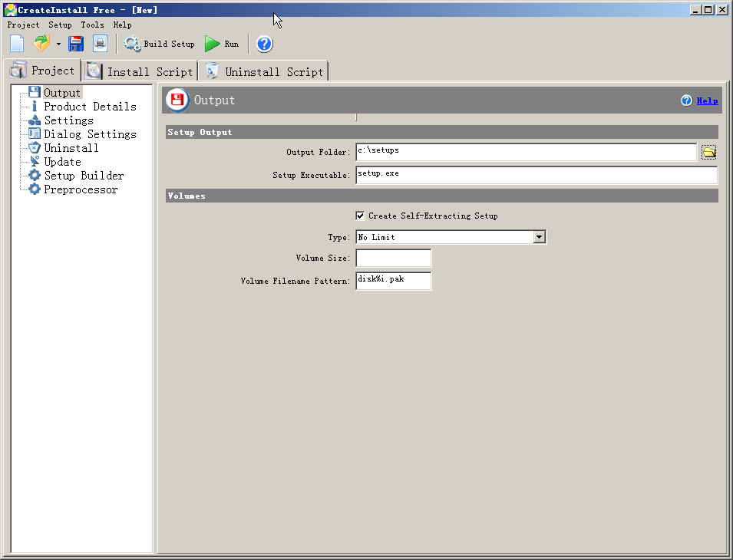Screen dimensions: 733x560
Task: Open the Tools menu
Action: tap(92, 25)
